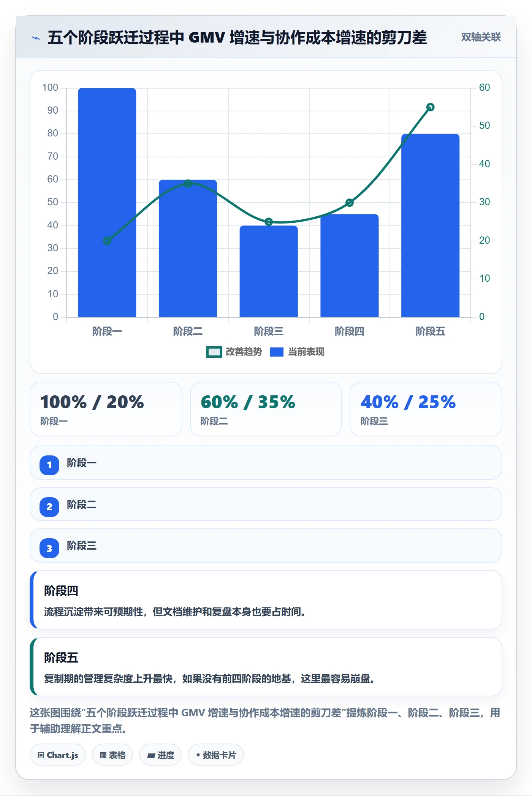Click text 复制期的管理复杂度上升最快
The image size is (532, 796).
108,679
